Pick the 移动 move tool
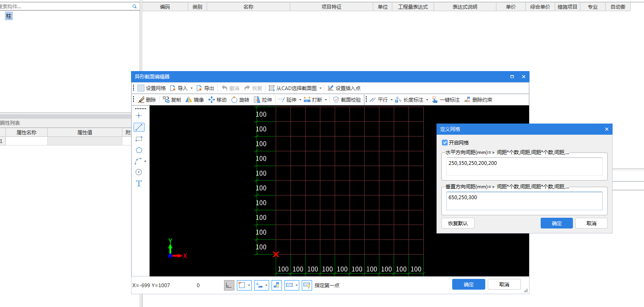Screen dimensions: 644x307 (x=217, y=100)
